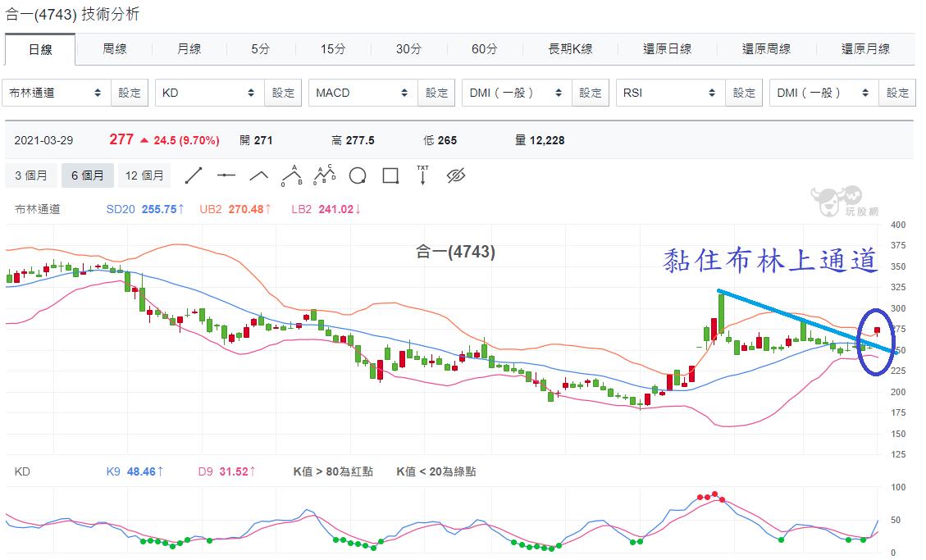The image size is (926, 560).
Task: Click the SD20 255.75 value
Action: (x=145, y=209)
